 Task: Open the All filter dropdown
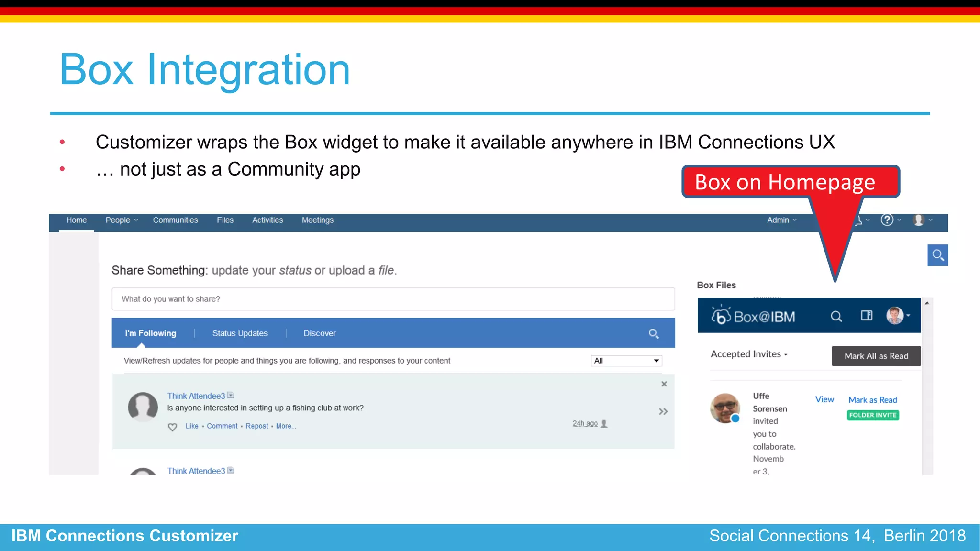point(626,361)
